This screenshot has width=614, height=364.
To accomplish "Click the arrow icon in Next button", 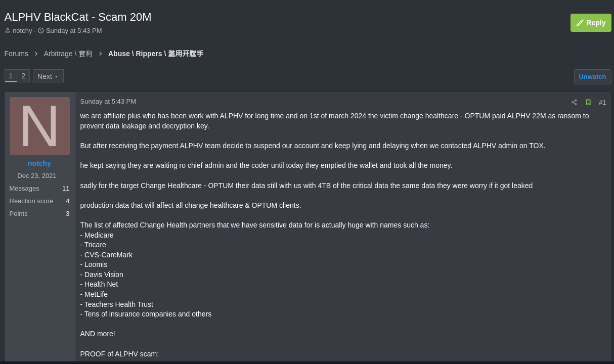I will point(57,76).
